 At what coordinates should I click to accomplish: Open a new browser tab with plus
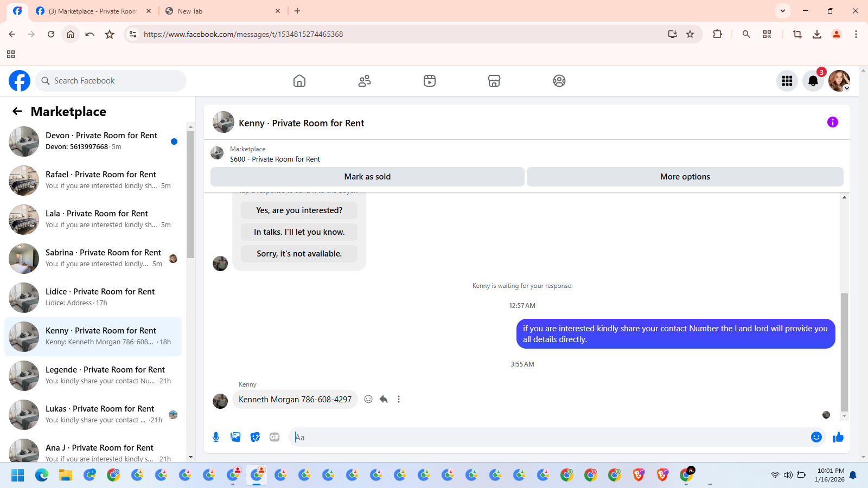coord(297,11)
